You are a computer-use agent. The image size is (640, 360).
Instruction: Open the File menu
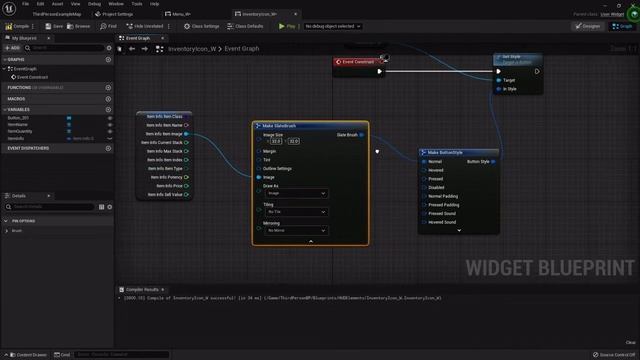click(25, 4)
